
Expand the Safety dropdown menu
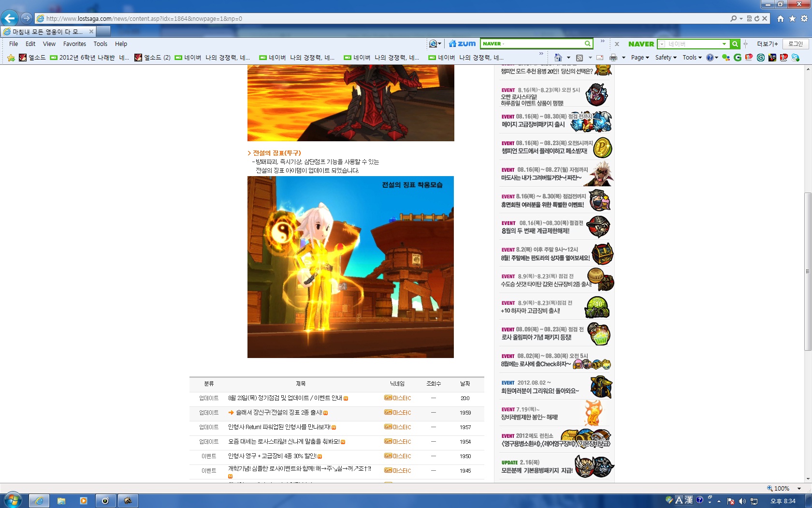tap(666, 58)
